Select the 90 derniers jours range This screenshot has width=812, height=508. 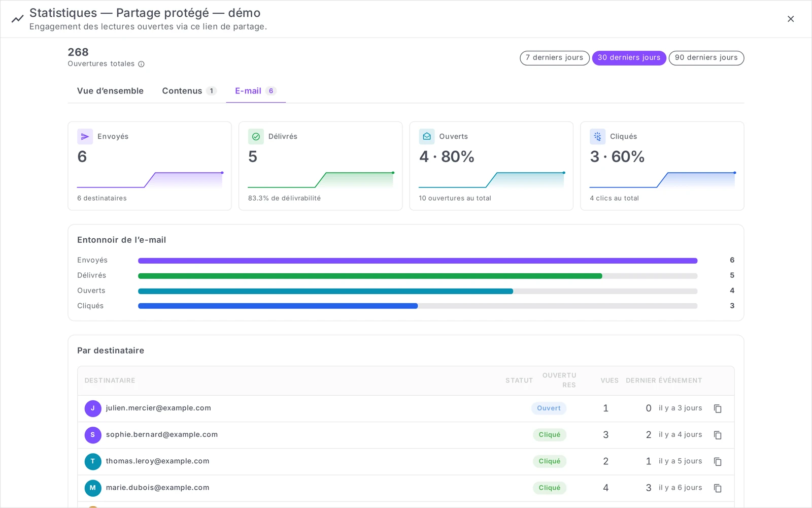pyautogui.click(x=706, y=58)
